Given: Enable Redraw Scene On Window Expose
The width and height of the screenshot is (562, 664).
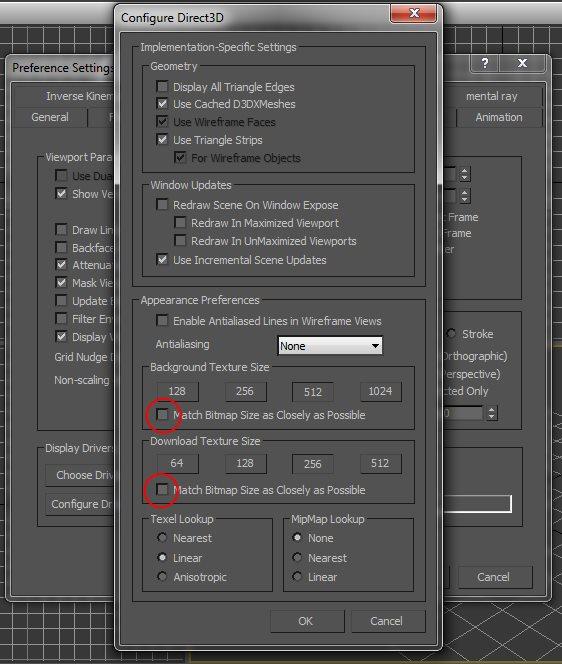Looking at the screenshot, I should [162, 205].
